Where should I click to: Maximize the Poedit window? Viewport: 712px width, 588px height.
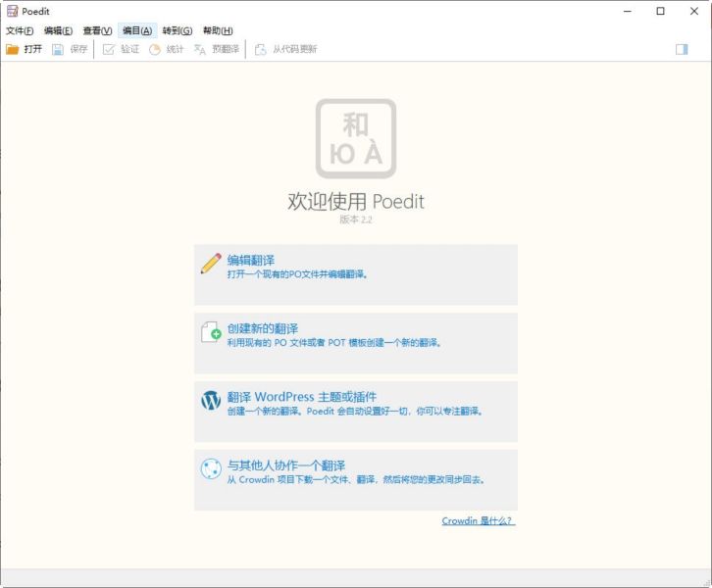pyautogui.click(x=661, y=12)
